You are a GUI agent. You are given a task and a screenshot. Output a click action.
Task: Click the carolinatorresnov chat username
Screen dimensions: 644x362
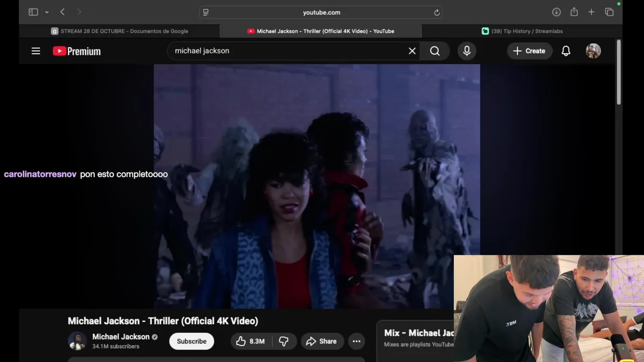tap(40, 174)
